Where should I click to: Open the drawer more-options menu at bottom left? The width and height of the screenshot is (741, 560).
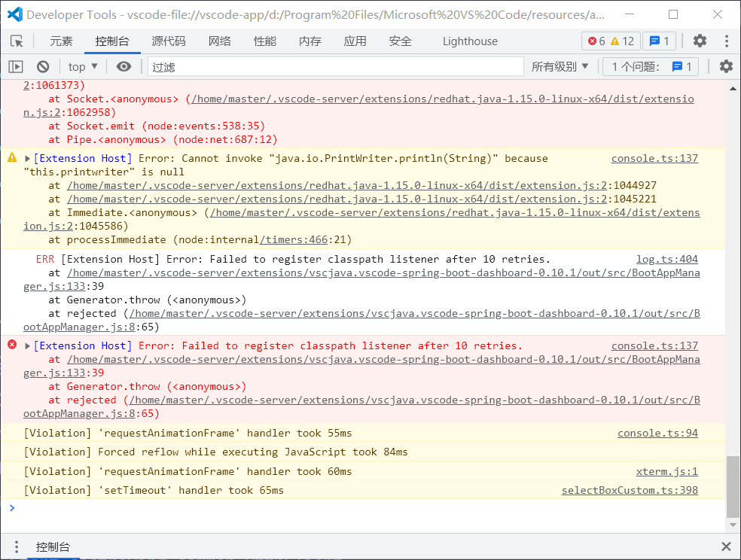click(17, 547)
